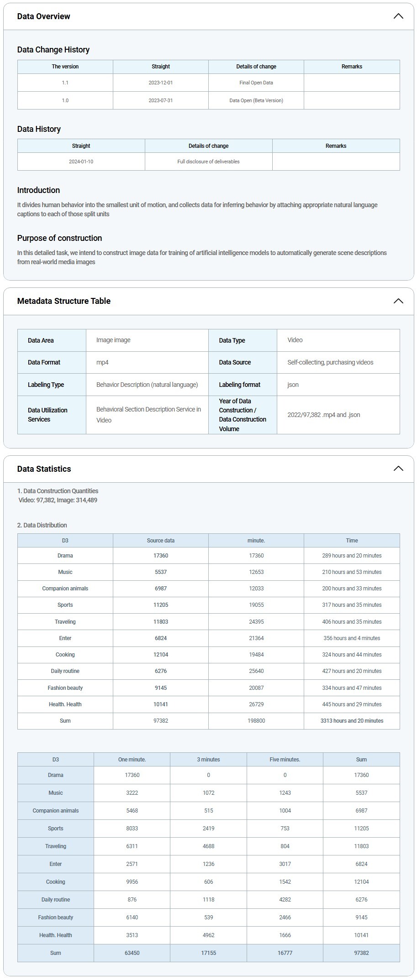The width and height of the screenshot is (417, 980).
Task: Click the Source data column header
Action: pos(160,541)
